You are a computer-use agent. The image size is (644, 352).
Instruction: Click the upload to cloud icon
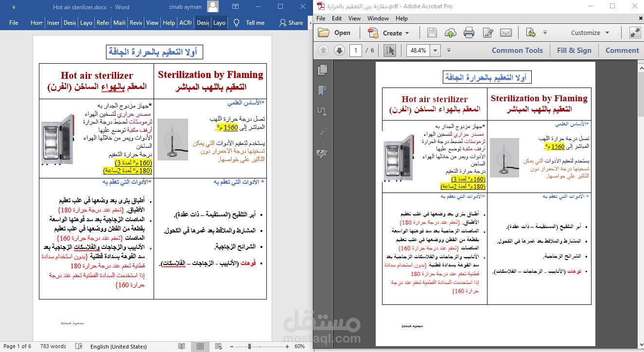coord(451,33)
